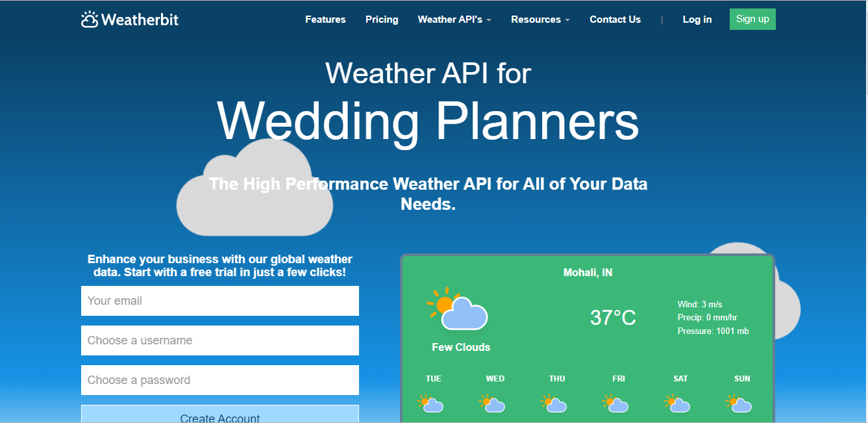
Task: Click the Create Account button
Action: pyautogui.click(x=220, y=414)
